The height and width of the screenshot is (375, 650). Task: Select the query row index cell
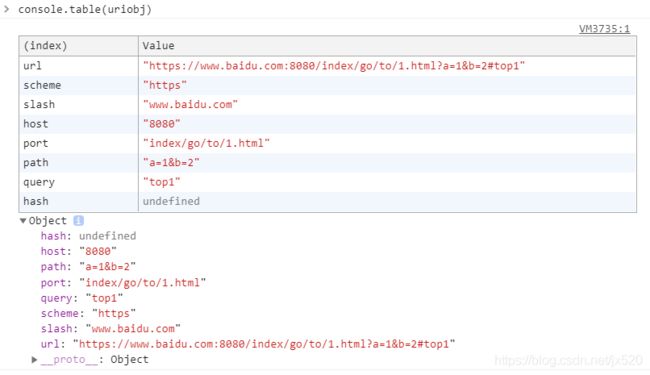(x=78, y=182)
